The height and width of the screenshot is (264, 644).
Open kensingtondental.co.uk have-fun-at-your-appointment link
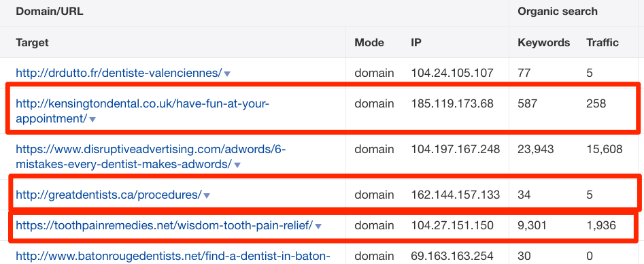[x=143, y=111]
